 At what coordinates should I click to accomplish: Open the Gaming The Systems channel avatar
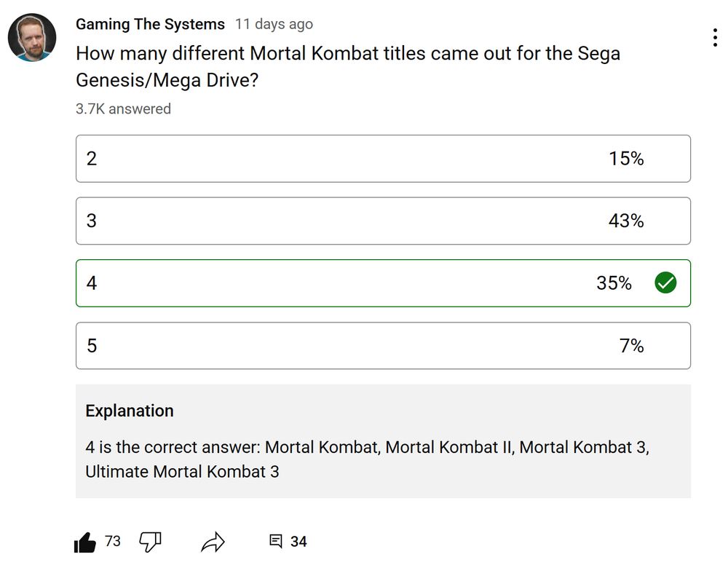[x=32, y=37]
